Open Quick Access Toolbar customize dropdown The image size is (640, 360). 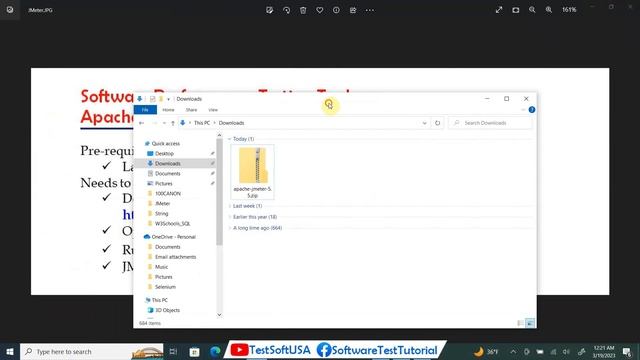click(168, 99)
